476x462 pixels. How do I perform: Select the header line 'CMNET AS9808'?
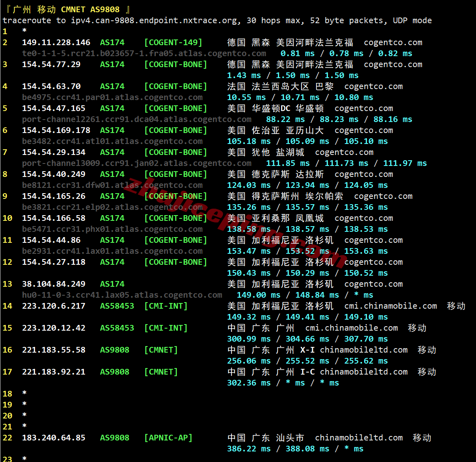90,9
